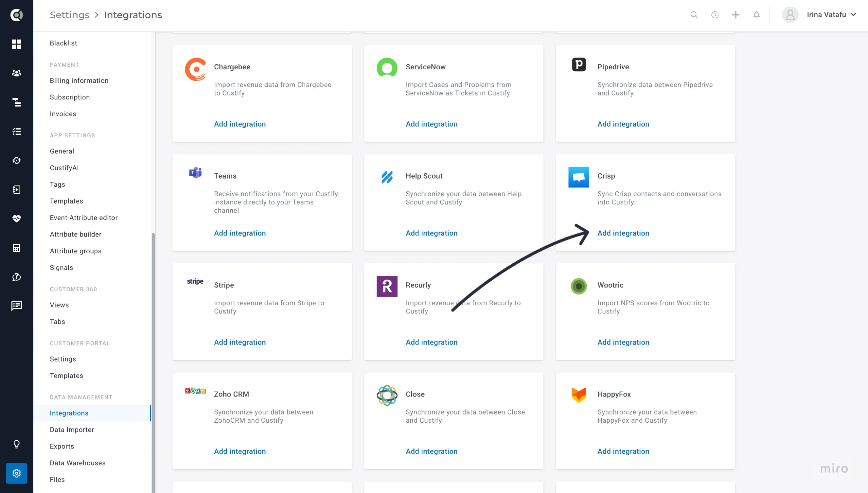Add integration for ServiceNow
The image size is (868, 493).
[x=431, y=124]
